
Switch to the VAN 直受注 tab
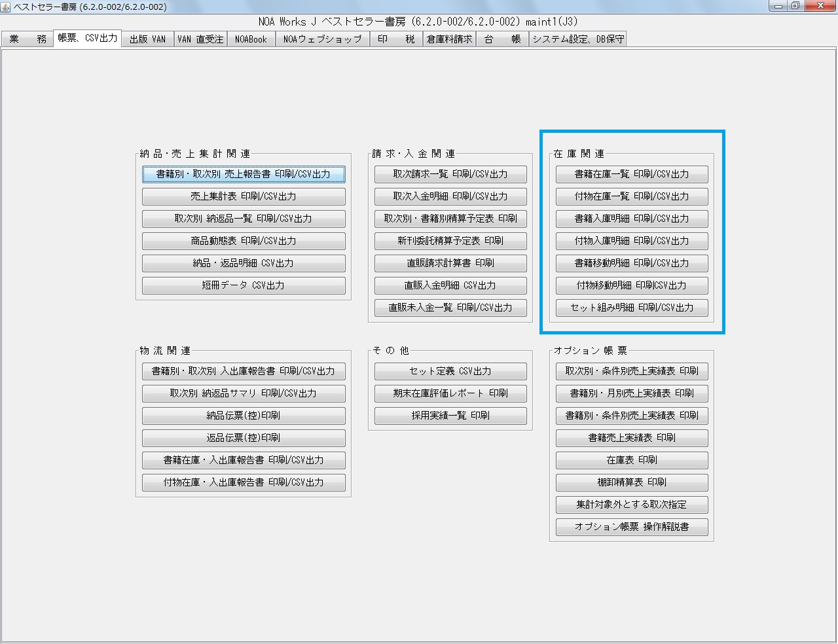201,39
